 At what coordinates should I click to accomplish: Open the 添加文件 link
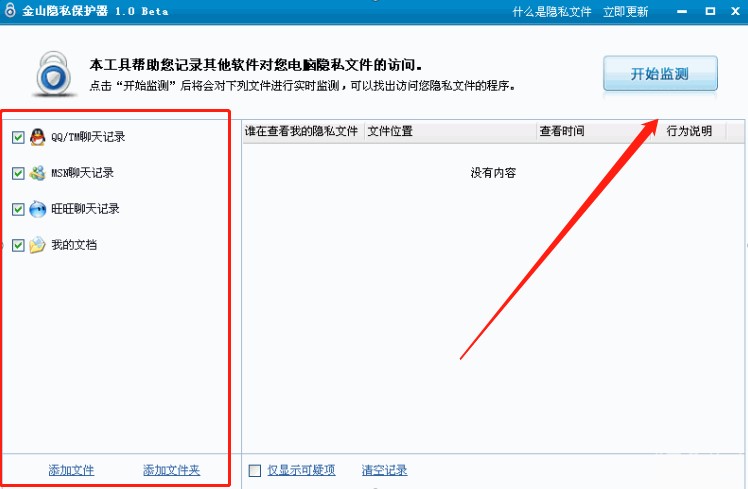(71, 470)
